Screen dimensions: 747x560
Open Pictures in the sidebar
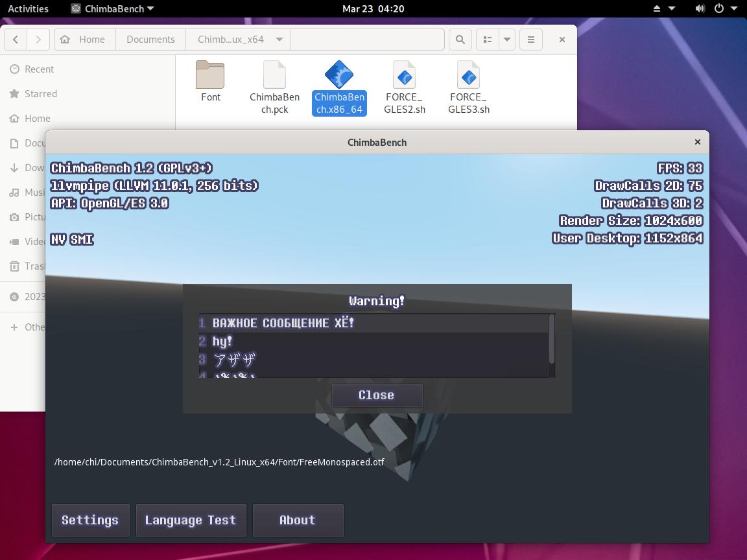[x=26, y=217]
